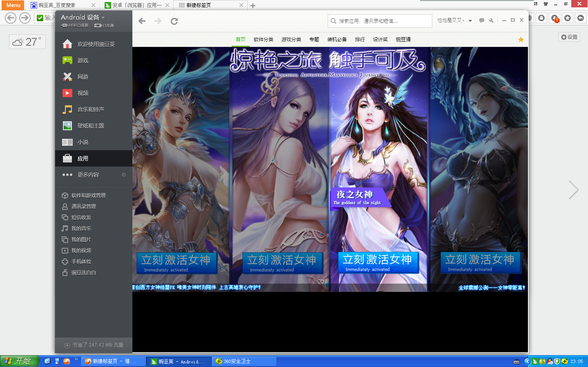The height and width of the screenshot is (367, 588).
Task: Open the wrench tools icon
Action: pos(491,20)
